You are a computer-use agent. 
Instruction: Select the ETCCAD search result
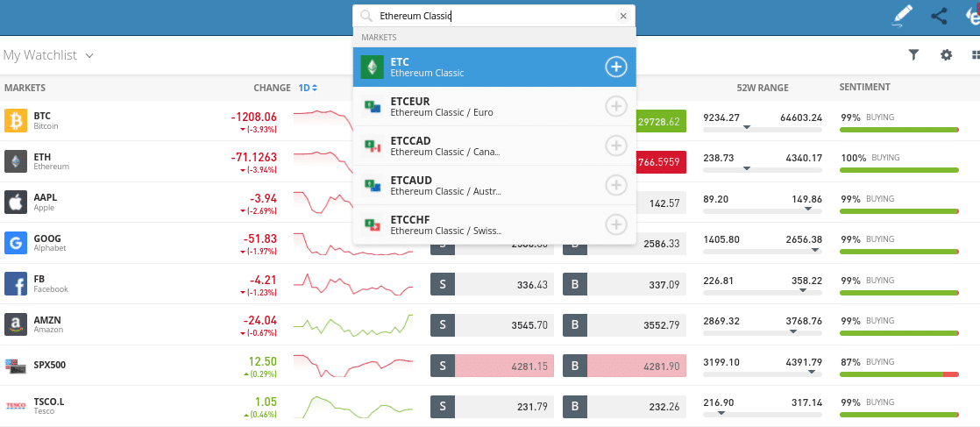click(x=494, y=146)
